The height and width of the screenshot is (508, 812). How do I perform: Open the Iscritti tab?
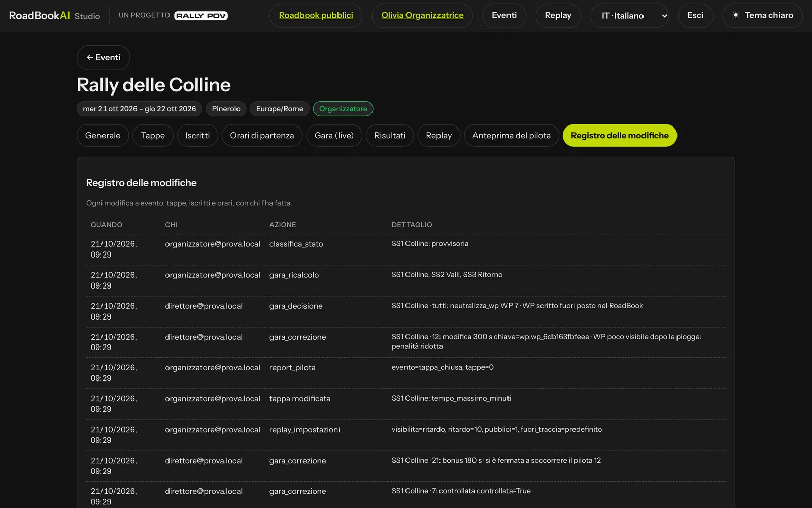point(197,136)
